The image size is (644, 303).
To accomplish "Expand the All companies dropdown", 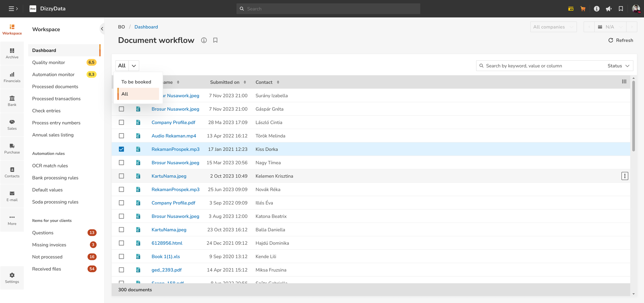I will (x=553, y=27).
